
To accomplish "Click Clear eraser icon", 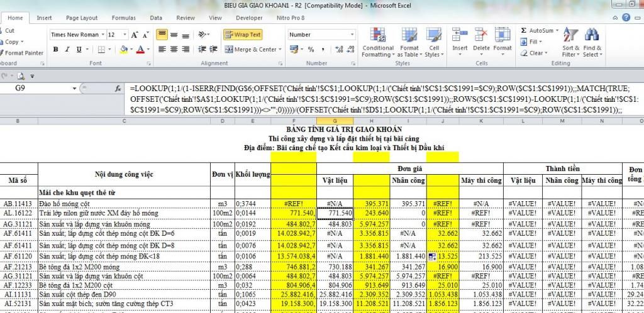I will pyautogui.click(x=524, y=53).
